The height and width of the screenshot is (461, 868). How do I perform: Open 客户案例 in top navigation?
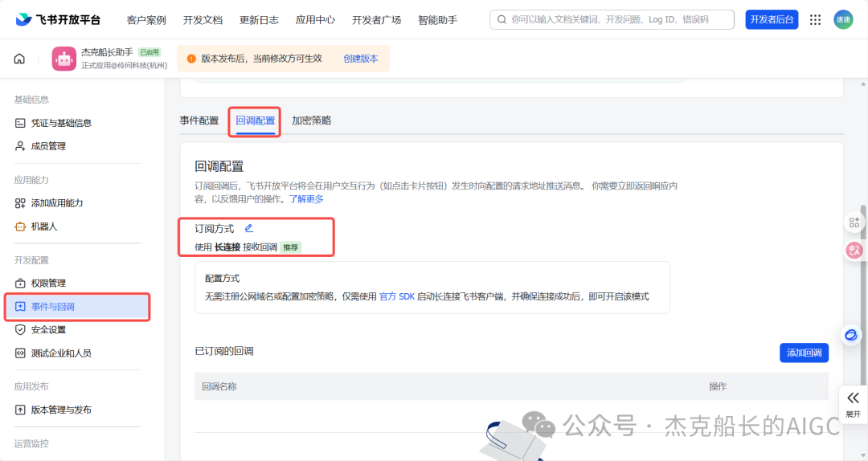146,20
